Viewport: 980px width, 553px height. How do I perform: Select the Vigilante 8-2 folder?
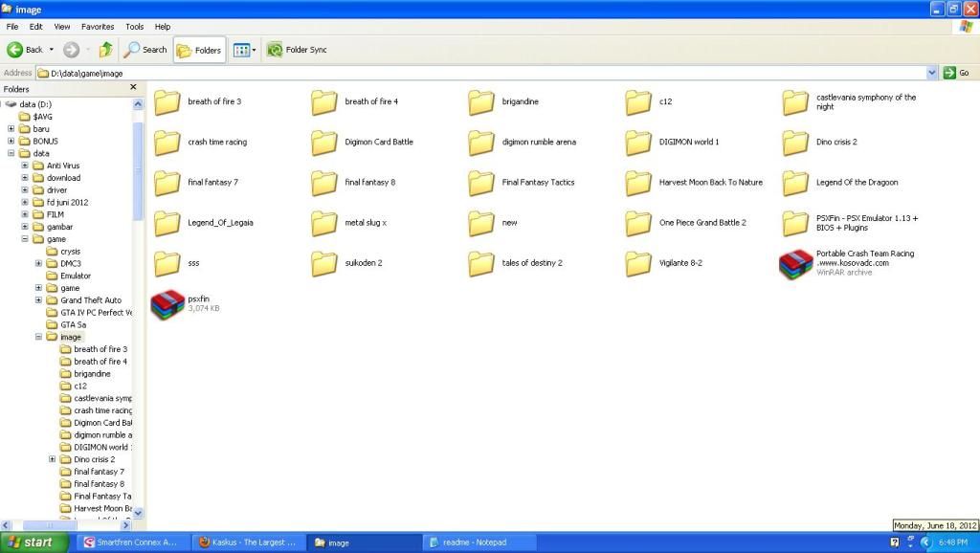point(664,263)
